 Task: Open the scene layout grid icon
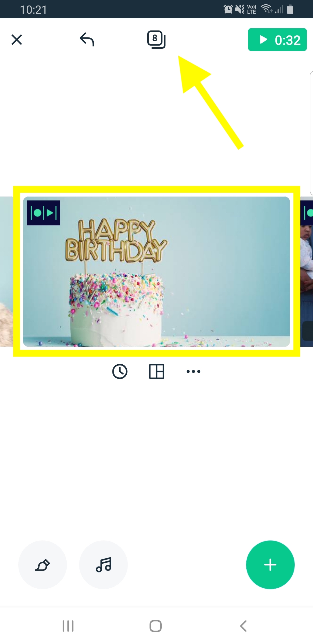pos(156,371)
